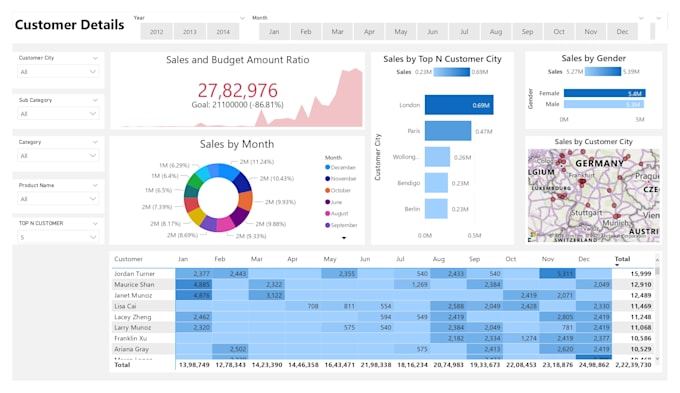This screenshot has width=680, height=393.
Task: Open the Category filter dropdown
Action: (x=58, y=156)
